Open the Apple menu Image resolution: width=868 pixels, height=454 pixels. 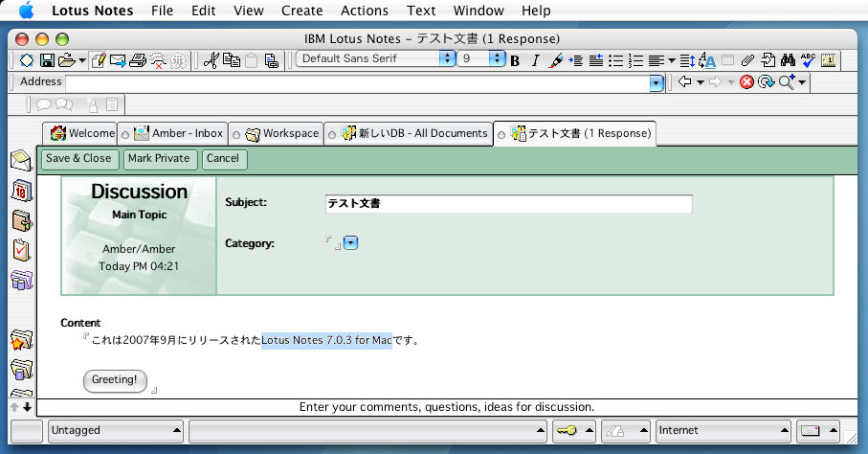(x=26, y=10)
